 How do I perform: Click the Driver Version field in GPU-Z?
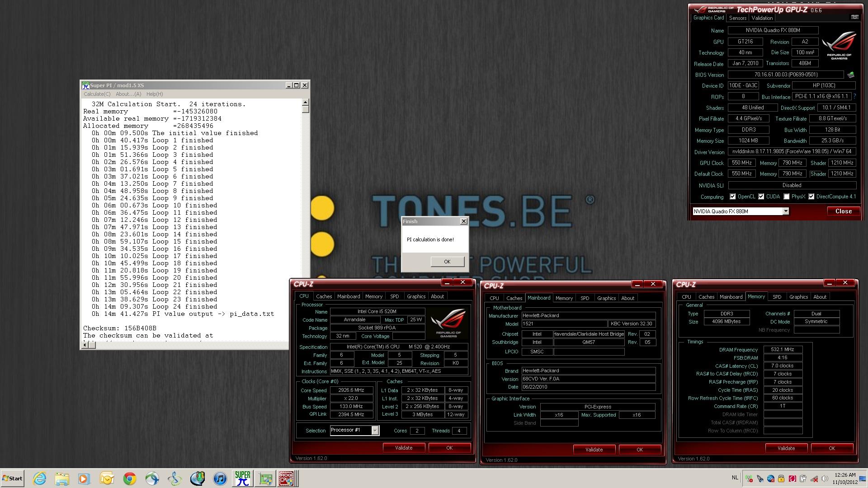(x=792, y=152)
